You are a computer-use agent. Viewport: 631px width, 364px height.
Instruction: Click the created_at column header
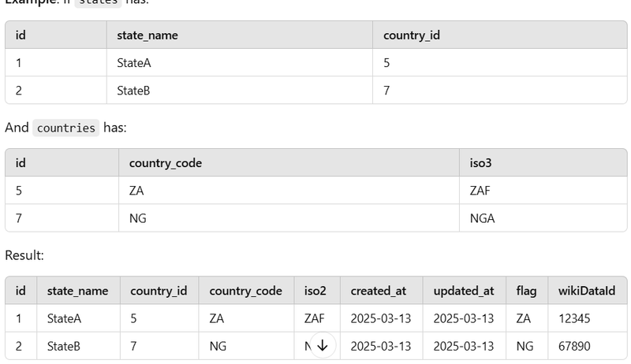378,291
